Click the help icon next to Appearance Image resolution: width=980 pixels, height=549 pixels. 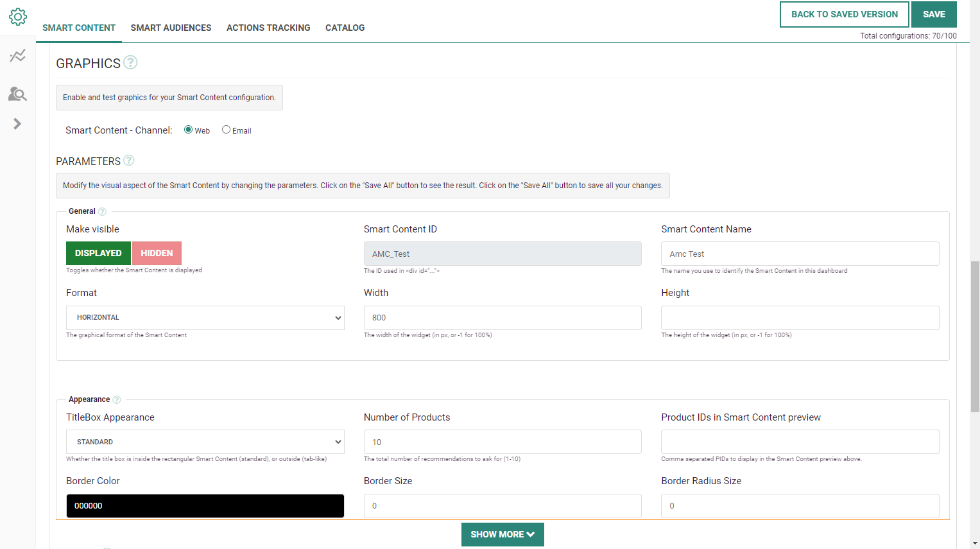point(117,400)
